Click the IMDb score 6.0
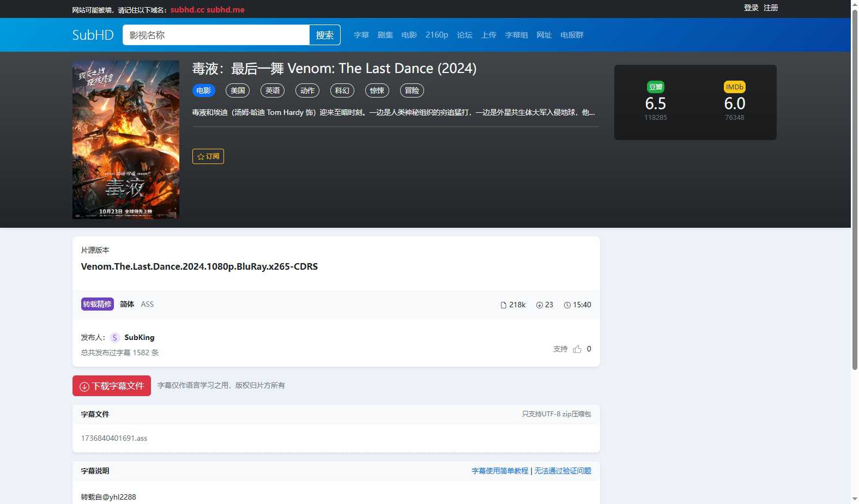The image size is (859, 504). pos(735,104)
